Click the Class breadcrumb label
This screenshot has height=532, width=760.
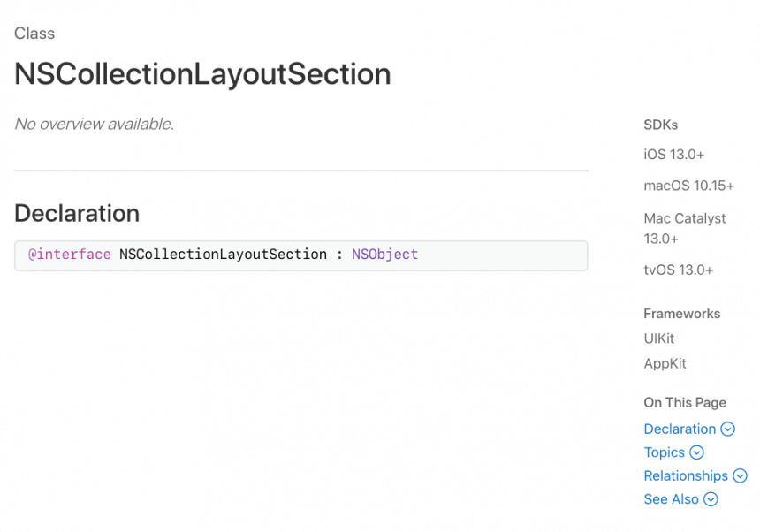pos(34,34)
